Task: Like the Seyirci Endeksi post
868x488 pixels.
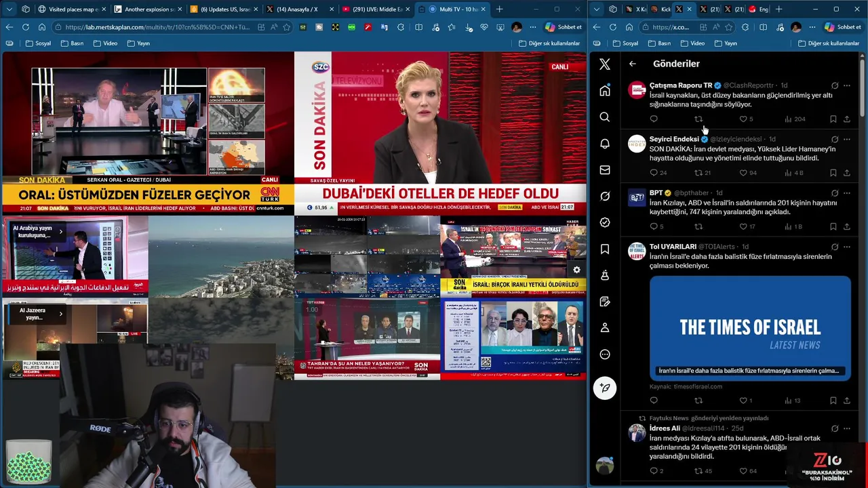Action: 743,173
